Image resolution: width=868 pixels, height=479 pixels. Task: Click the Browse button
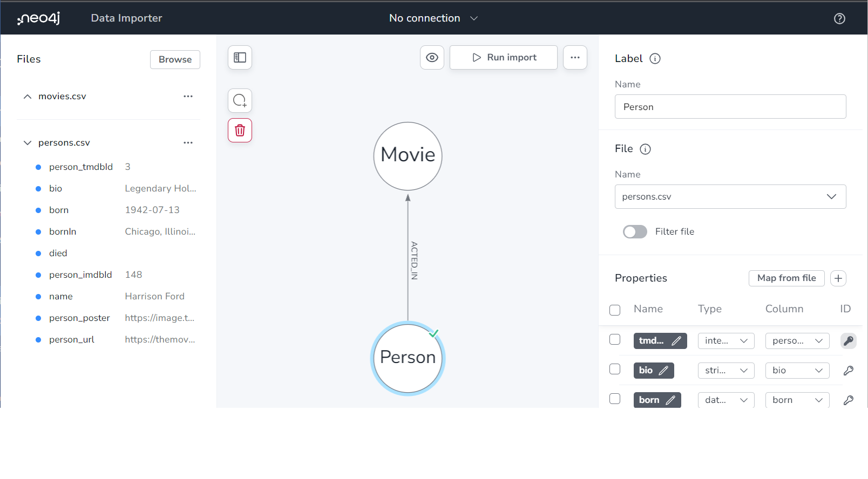175,59
